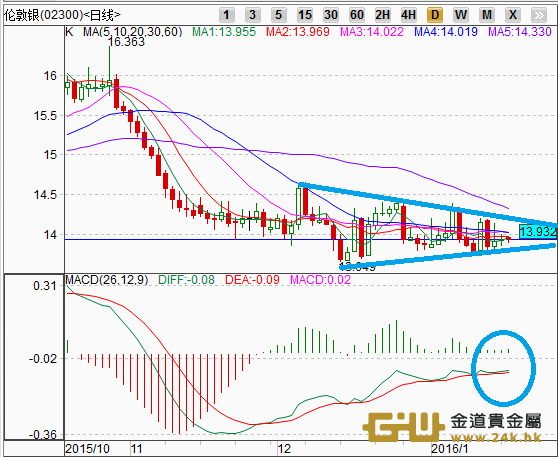Switch chart to 15-minute timeframe
The height and width of the screenshot is (457, 558).
pos(305,15)
